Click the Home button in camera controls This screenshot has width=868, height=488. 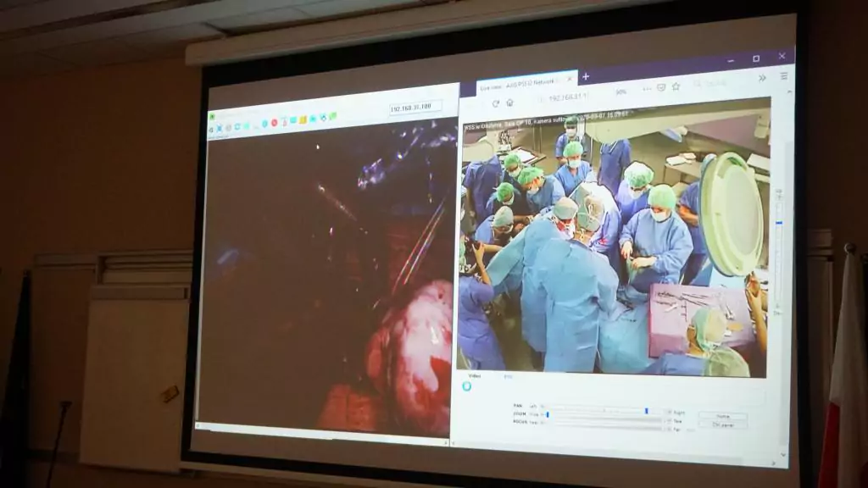[x=722, y=416]
